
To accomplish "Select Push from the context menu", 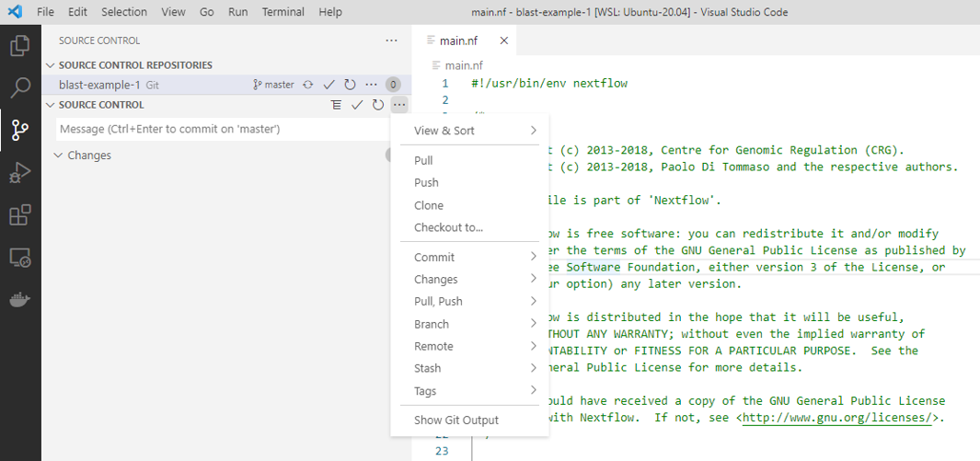I will tap(426, 182).
